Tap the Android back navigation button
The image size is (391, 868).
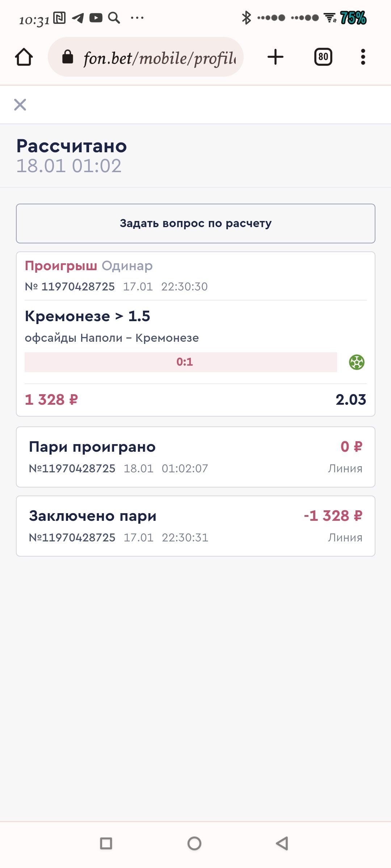[x=282, y=843]
